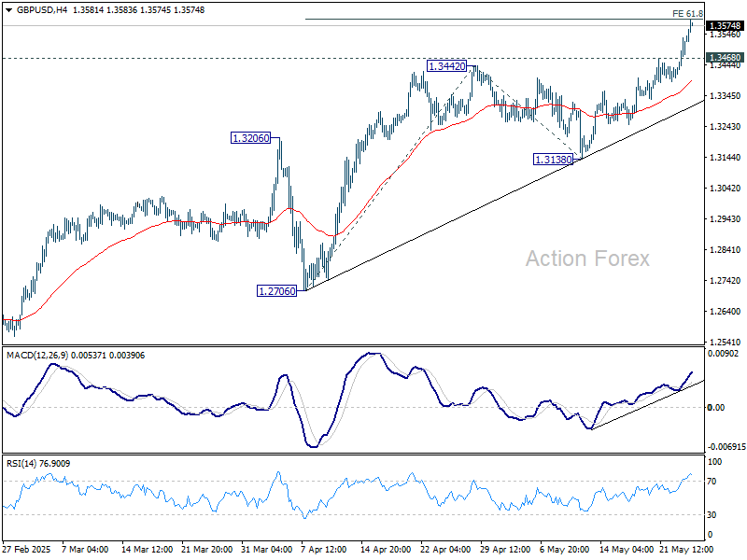Click the RSI 100 scale label
747x560 pixels.
[714, 461]
